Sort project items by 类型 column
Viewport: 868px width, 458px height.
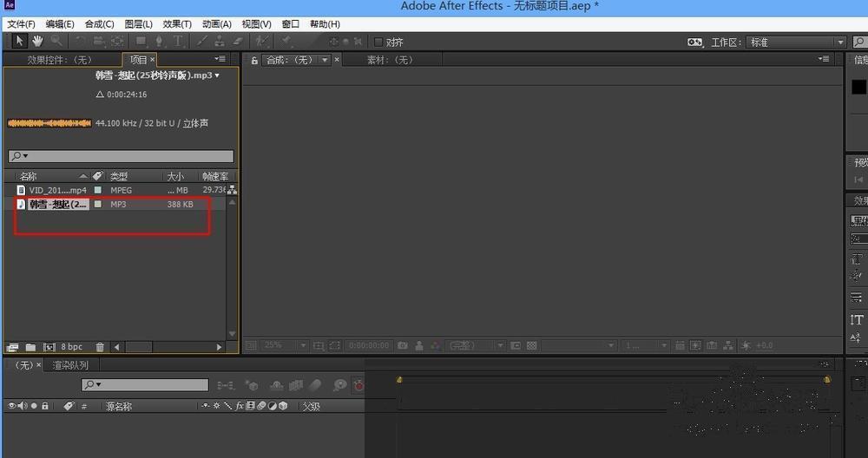click(118, 176)
